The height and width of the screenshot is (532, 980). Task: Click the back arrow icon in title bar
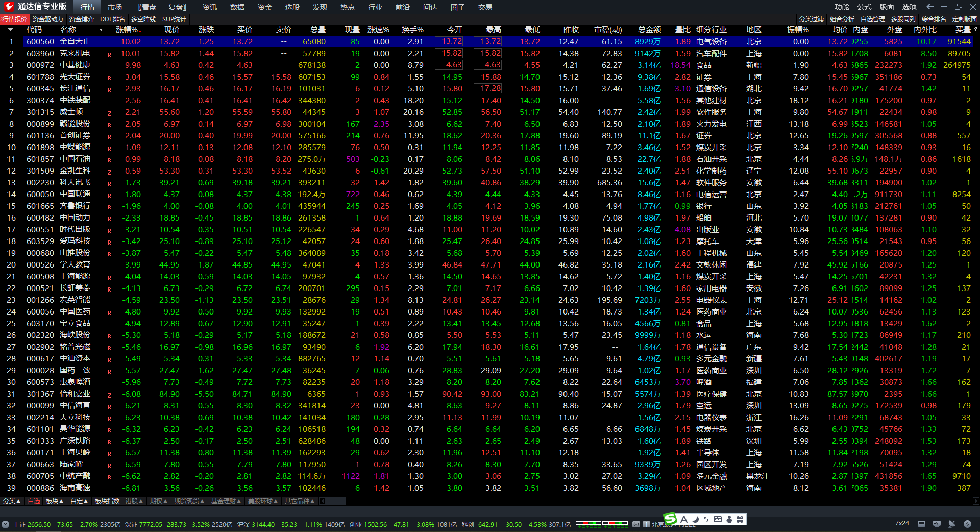(x=930, y=7)
